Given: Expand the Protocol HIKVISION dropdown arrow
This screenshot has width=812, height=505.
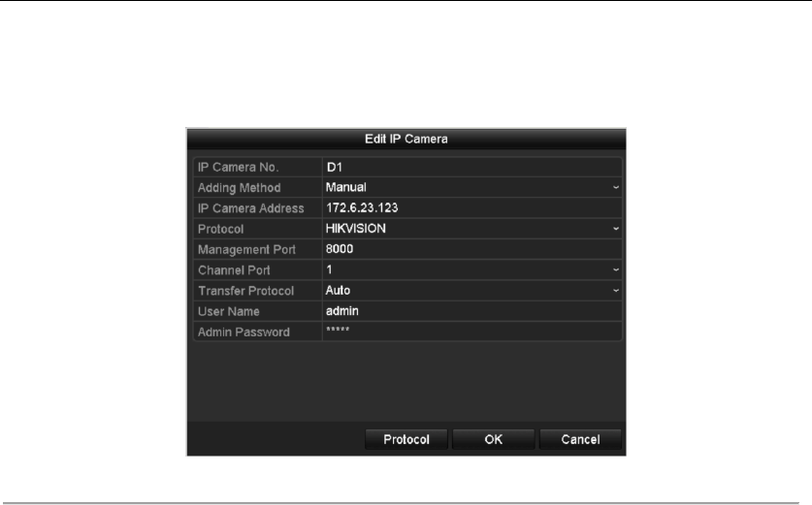Looking at the screenshot, I should coord(616,229).
